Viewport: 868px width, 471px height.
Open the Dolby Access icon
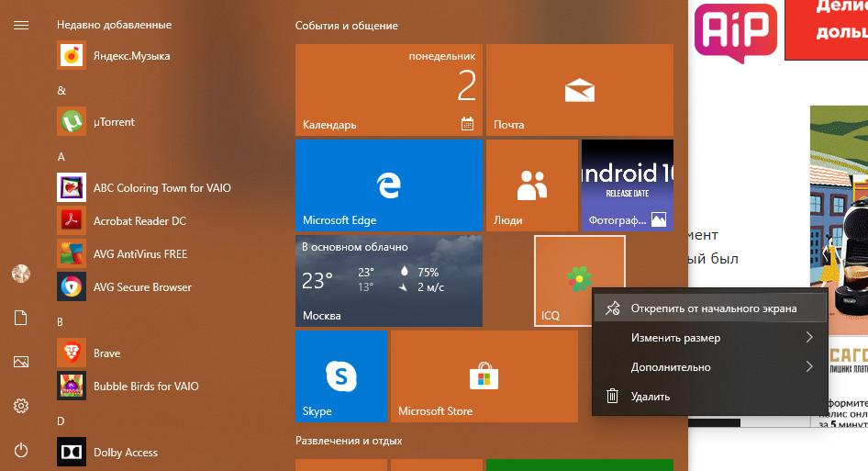point(72,452)
